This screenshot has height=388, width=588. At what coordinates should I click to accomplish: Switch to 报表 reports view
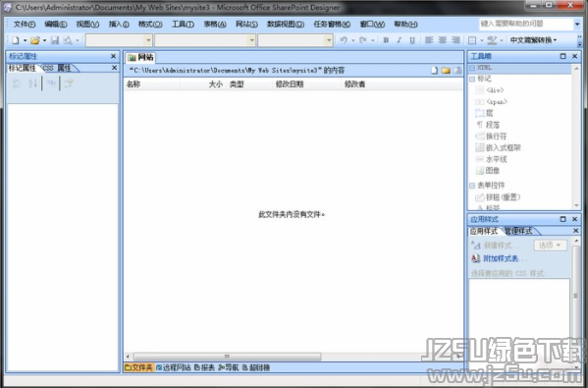click(204, 367)
